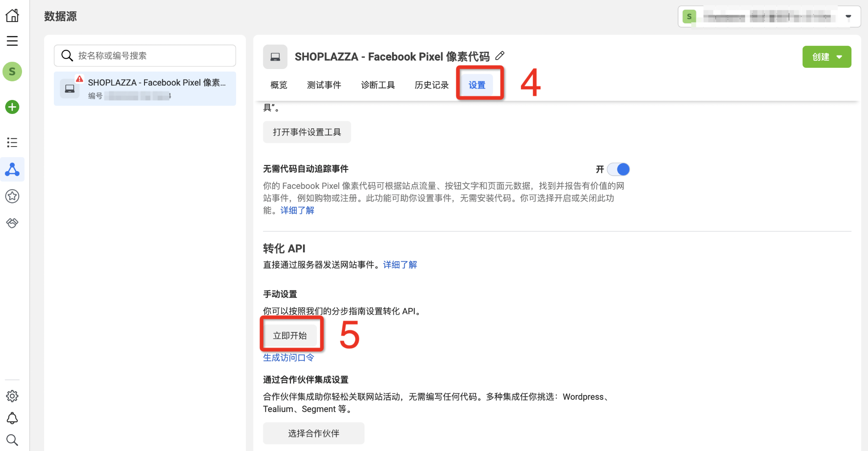868x451 pixels.
Task: Open the partner integrations handshake icon
Action: point(12,223)
